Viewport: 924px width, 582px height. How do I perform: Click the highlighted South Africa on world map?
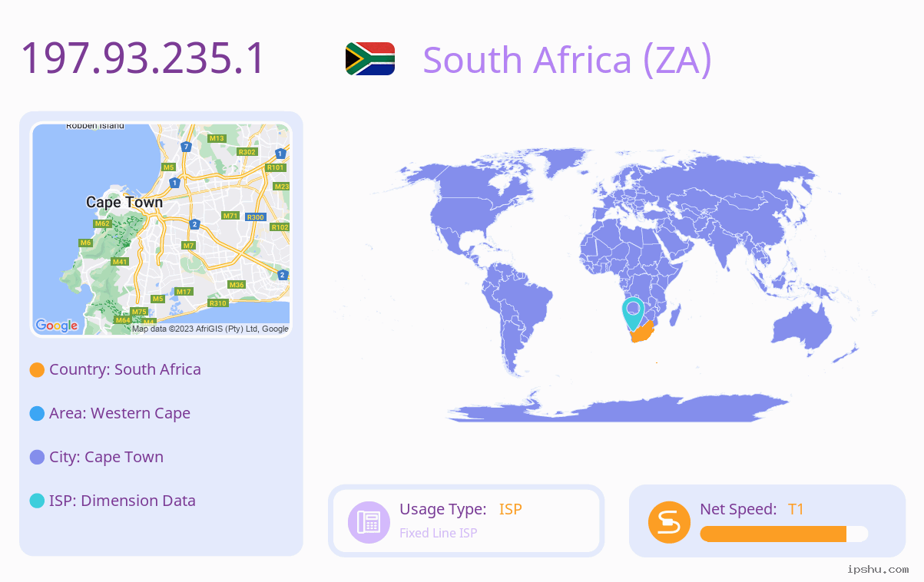tap(642, 333)
